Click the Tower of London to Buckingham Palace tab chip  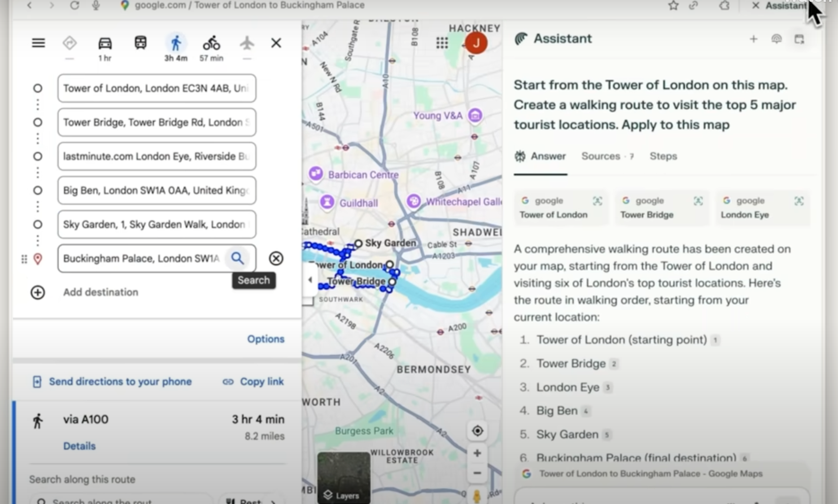pos(662,474)
